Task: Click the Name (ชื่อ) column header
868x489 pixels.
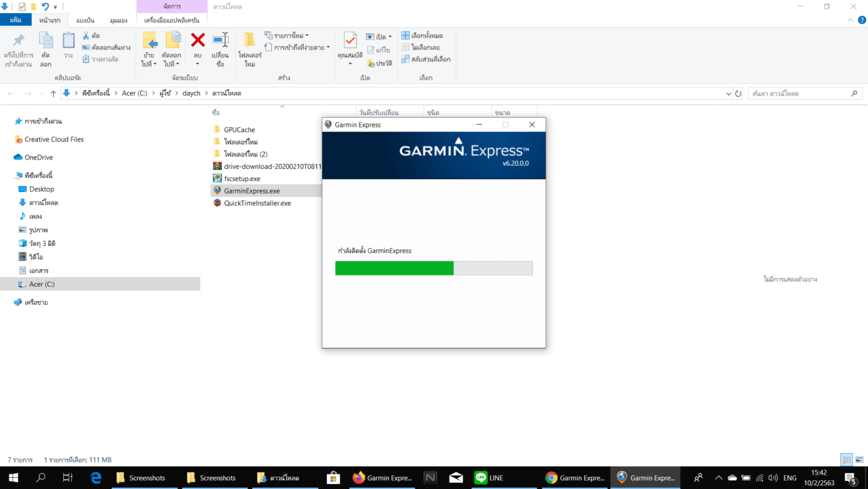Action: point(216,112)
